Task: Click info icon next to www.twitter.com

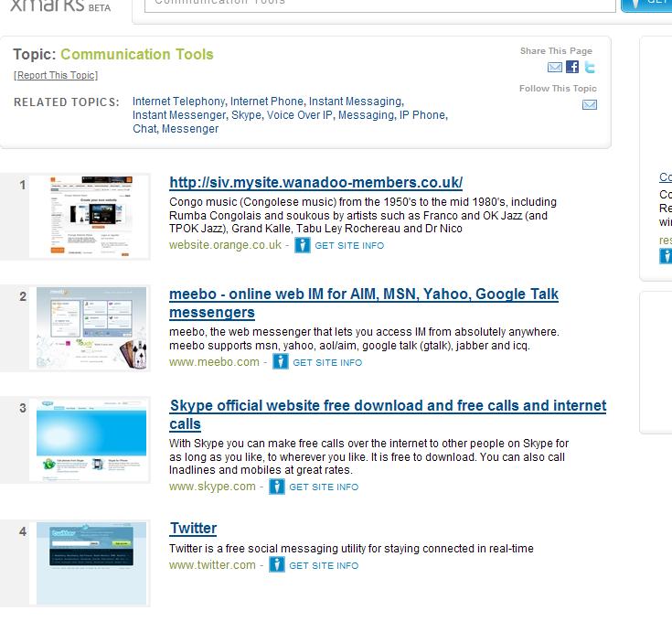Action: click(277, 565)
